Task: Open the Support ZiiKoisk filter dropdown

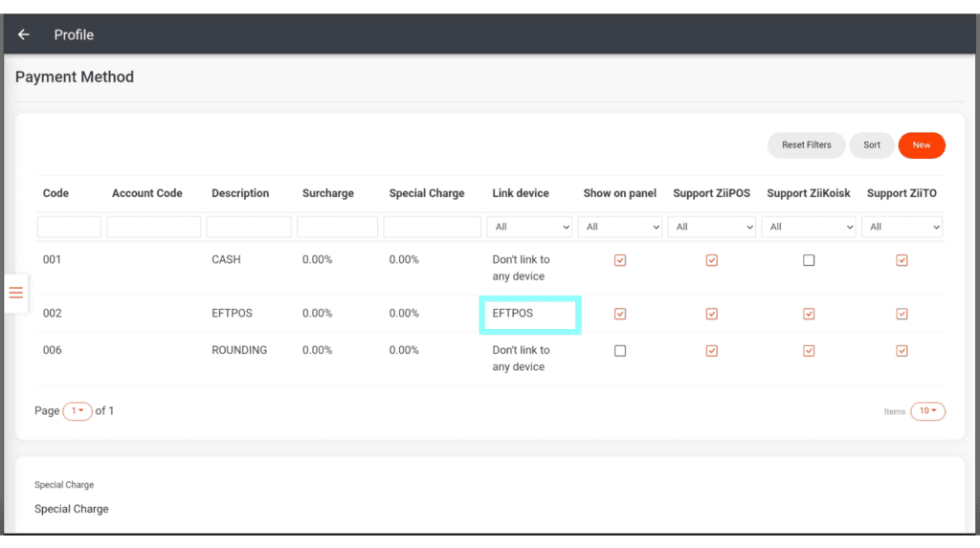Action: pyautogui.click(x=810, y=227)
